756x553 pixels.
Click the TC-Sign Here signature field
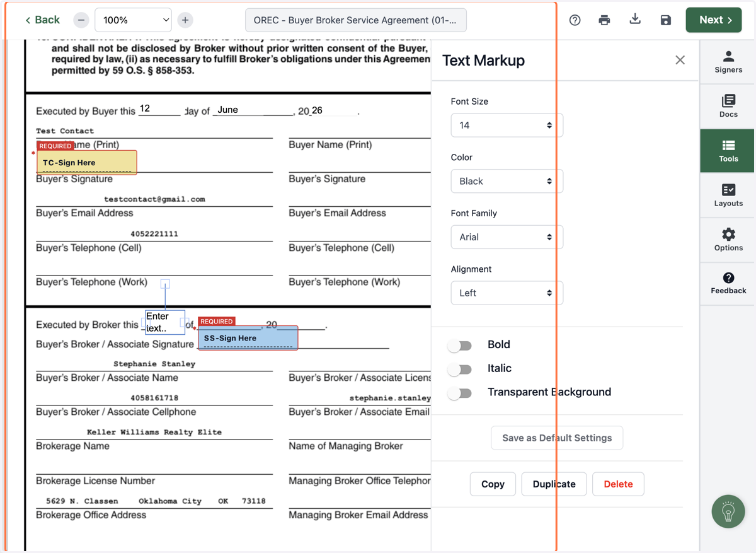point(86,163)
